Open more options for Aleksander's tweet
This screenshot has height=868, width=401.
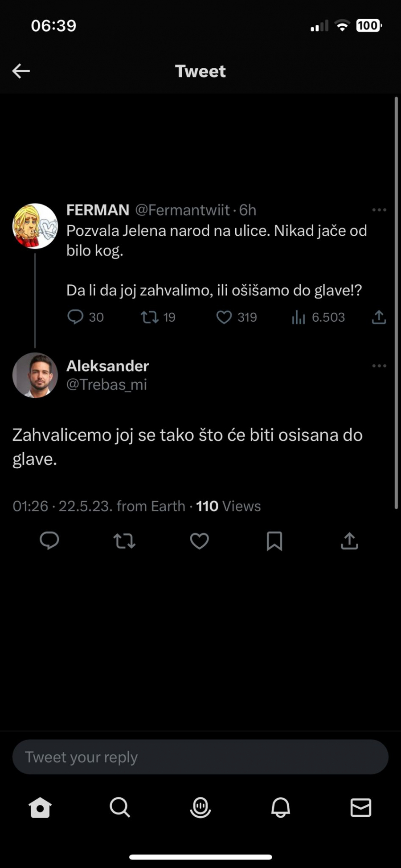(x=379, y=365)
